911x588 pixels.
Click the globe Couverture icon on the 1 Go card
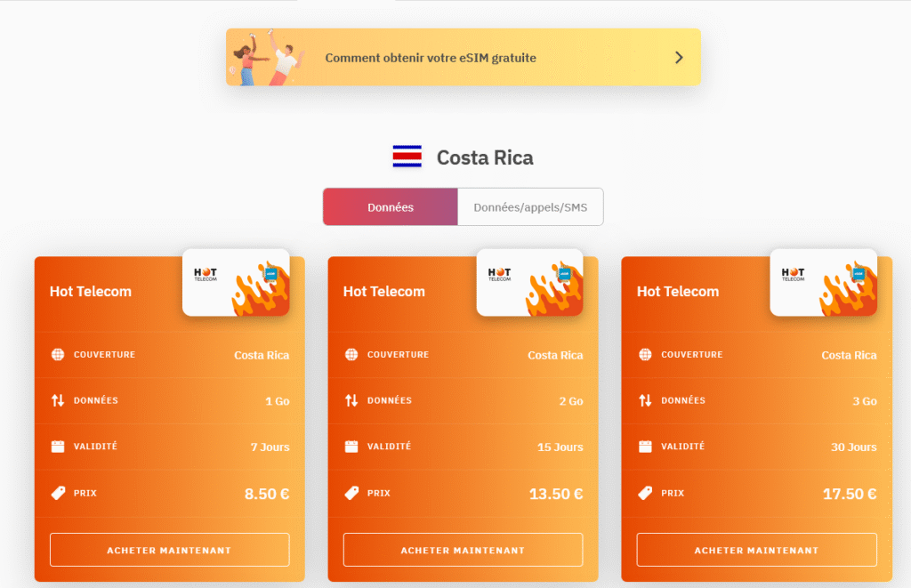[58, 354]
